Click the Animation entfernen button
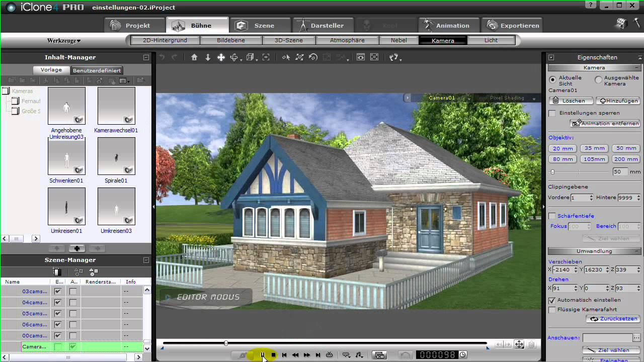644x362 pixels. tap(605, 123)
